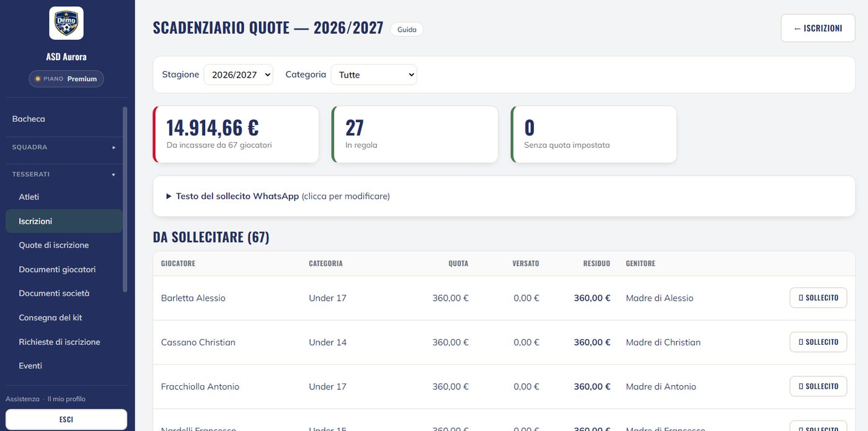Go to Atleti in the sidebar
Viewport: 868px width, 431px height.
click(64, 197)
